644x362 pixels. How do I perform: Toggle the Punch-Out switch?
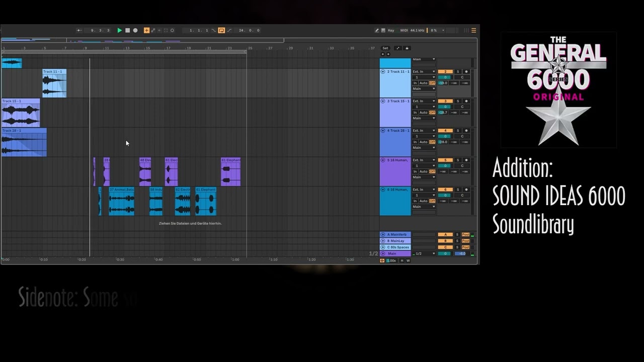coord(229,30)
